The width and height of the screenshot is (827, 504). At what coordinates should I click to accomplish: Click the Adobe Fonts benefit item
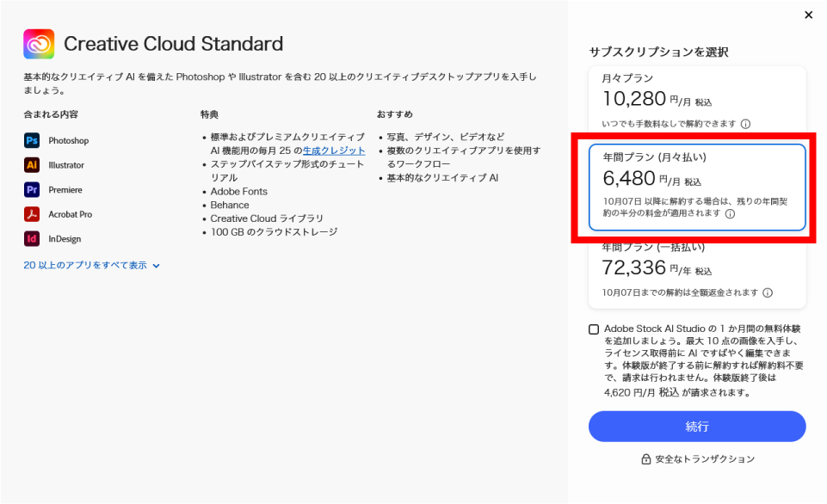click(x=239, y=192)
